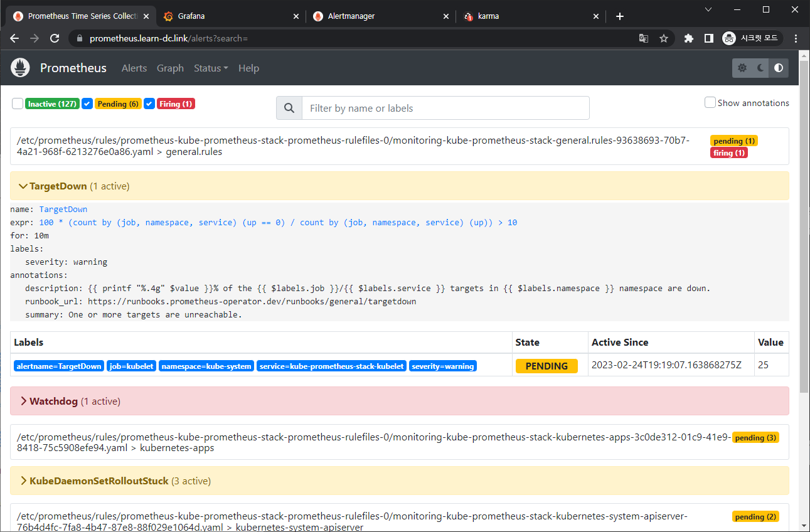The width and height of the screenshot is (810, 532).
Task: Enable the Inactive (127) checkbox
Action: coord(18,104)
